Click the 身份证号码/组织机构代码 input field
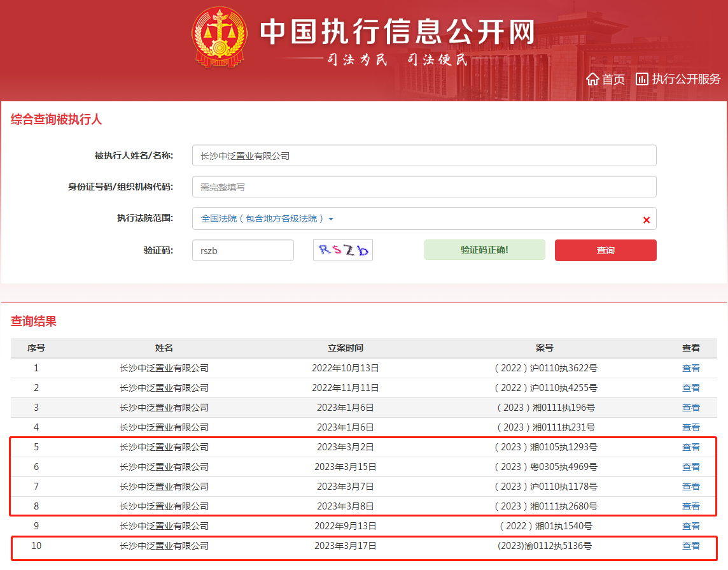This screenshot has height=570, width=728. click(424, 187)
